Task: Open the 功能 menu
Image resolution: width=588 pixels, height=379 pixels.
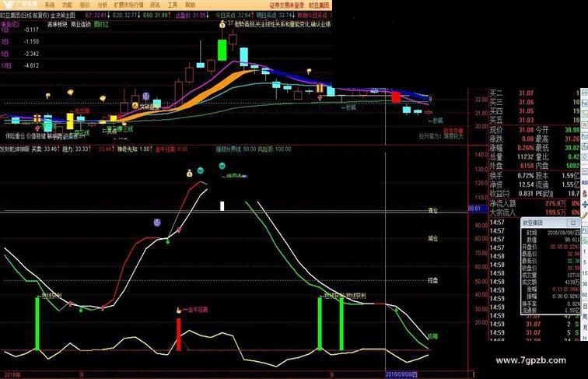Action: coord(67,5)
